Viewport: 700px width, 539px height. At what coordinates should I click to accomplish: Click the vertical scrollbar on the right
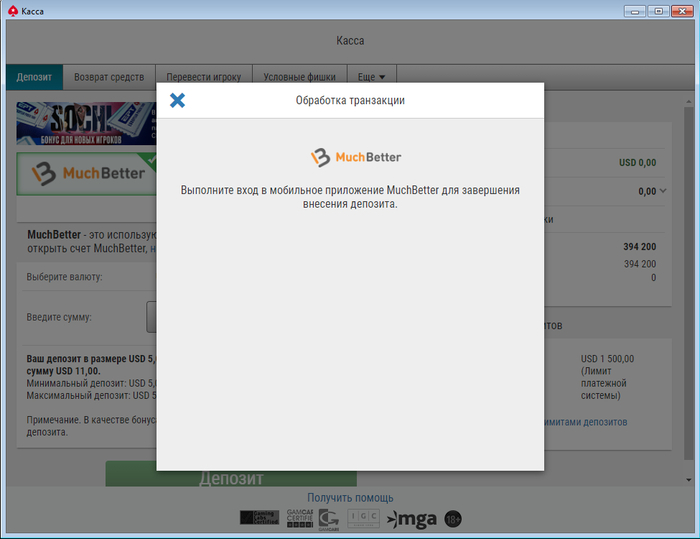pos(688,283)
